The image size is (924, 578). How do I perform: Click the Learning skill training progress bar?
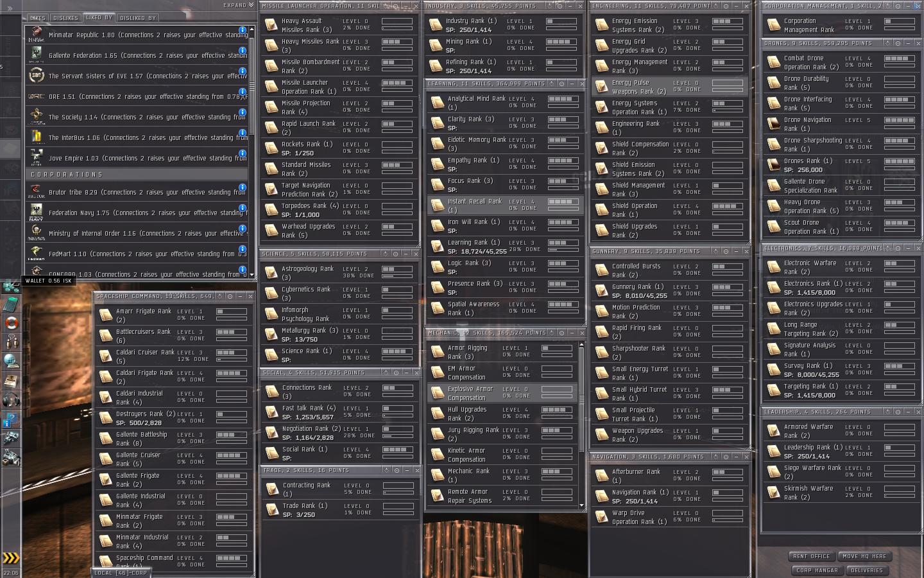click(x=562, y=249)
